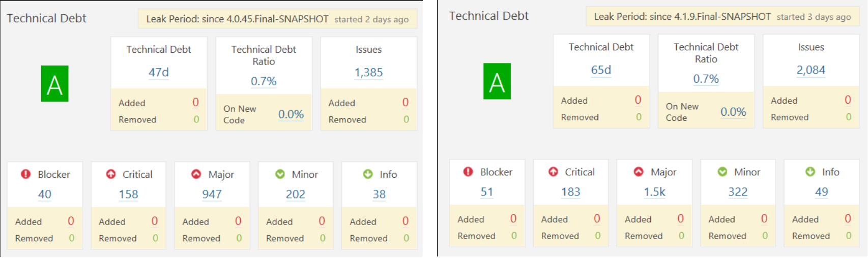
Task: Open the 47d technical debt value
Action: tap(159, 73)
